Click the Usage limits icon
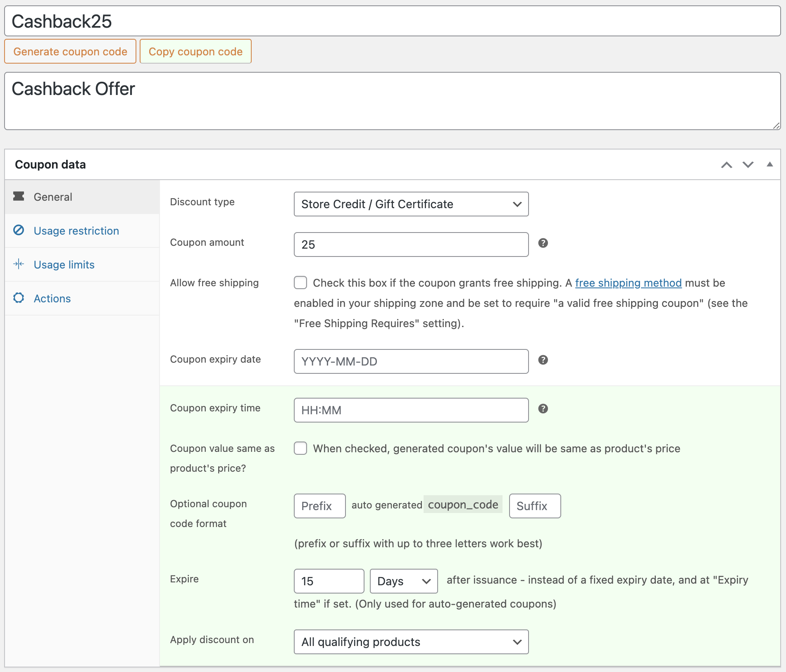 click(x=19, y=264)
